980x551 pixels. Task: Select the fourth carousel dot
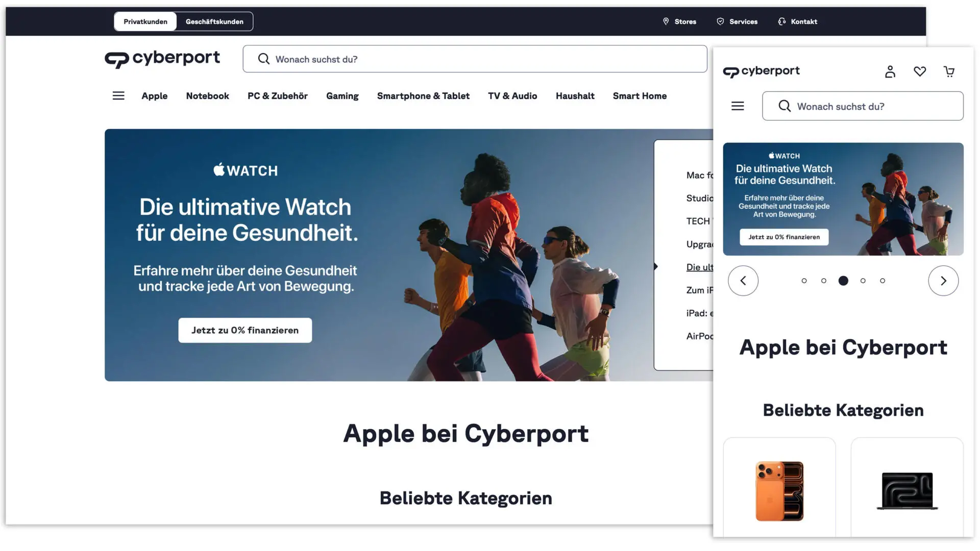863,281
